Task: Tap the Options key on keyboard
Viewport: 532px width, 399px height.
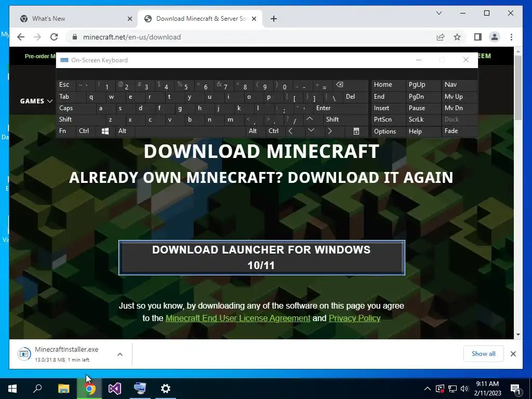Action: (389, 131)
